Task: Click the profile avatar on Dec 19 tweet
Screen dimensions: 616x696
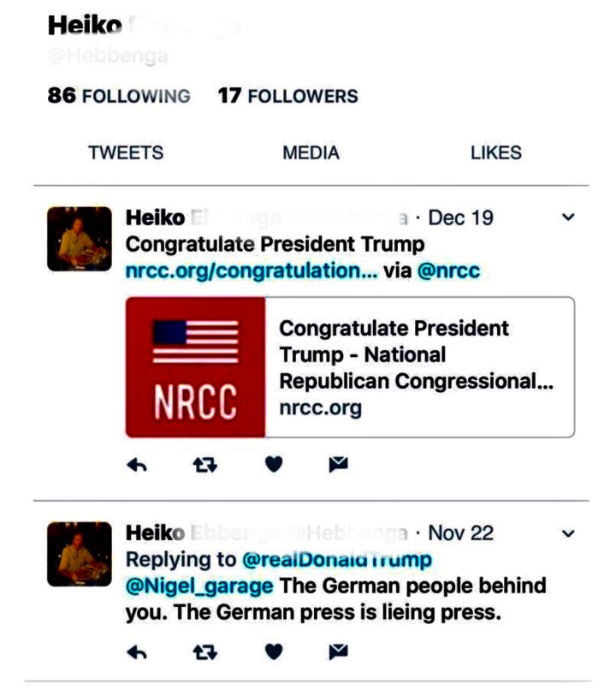Action: (79, 239)
